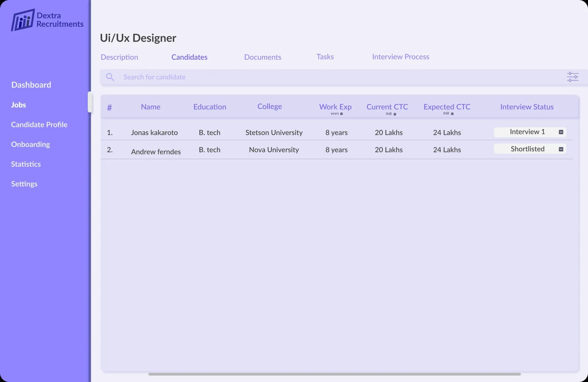Click row number 1. in the table
The image size is (588, 382).
coord(110,133)
